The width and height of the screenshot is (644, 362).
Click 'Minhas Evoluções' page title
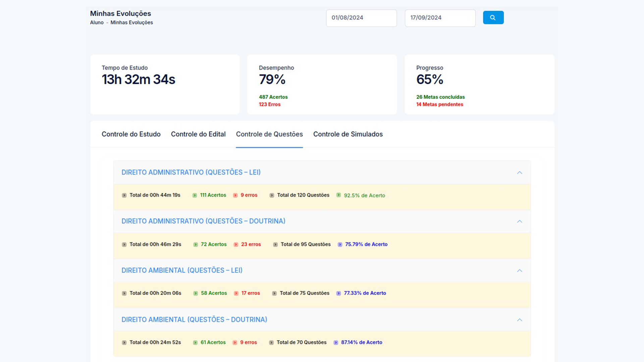[120, 13]
